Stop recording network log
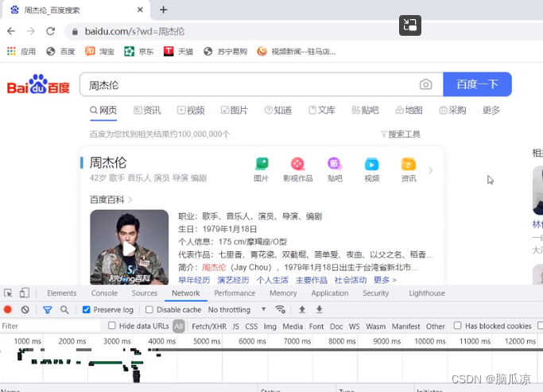 [x=8, y=309]
